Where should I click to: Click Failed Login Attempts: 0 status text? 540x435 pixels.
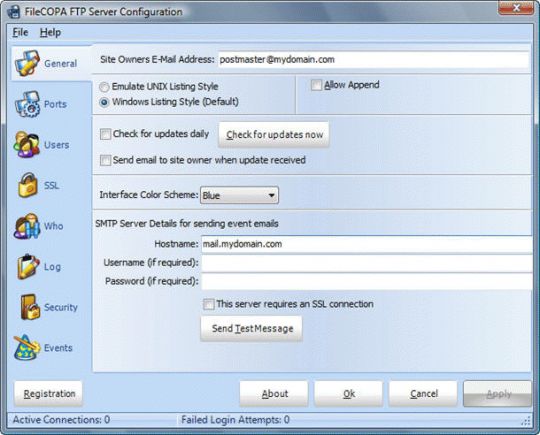tap(235, 420)
